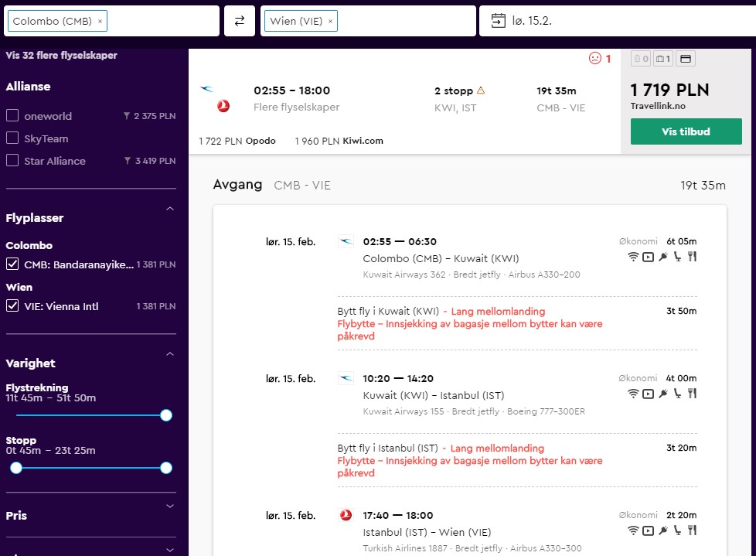The height and width of the screenshot is (556, 756).
Task: Remove the Wien (VIE) destination tag
Action: tap(330, 21)
